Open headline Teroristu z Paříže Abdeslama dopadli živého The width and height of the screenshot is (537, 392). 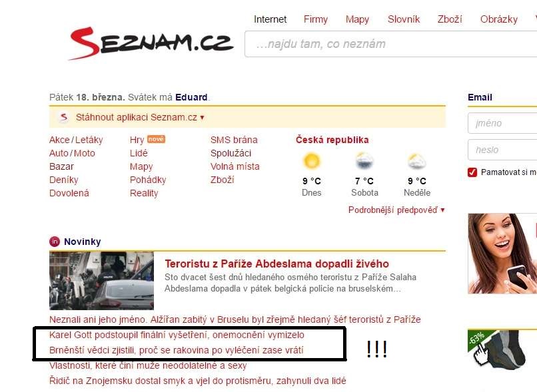point(276,264)
